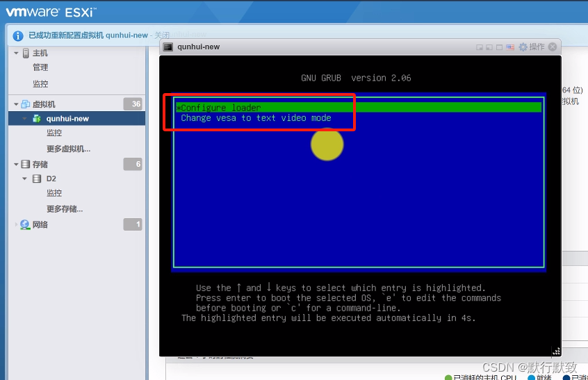Click the qunhui-new VM icon in navigator

(37, 119)
